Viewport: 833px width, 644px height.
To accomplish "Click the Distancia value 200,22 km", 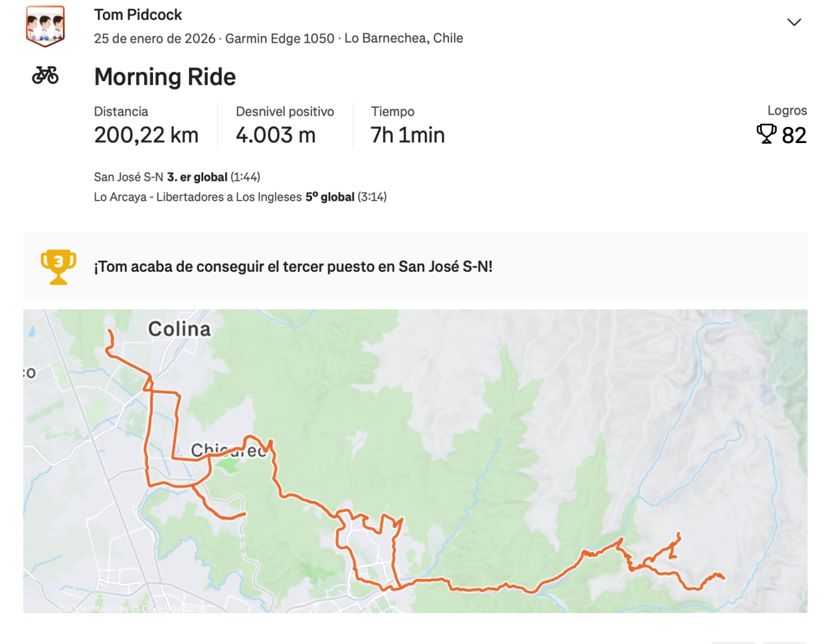I will pos(146,134).
